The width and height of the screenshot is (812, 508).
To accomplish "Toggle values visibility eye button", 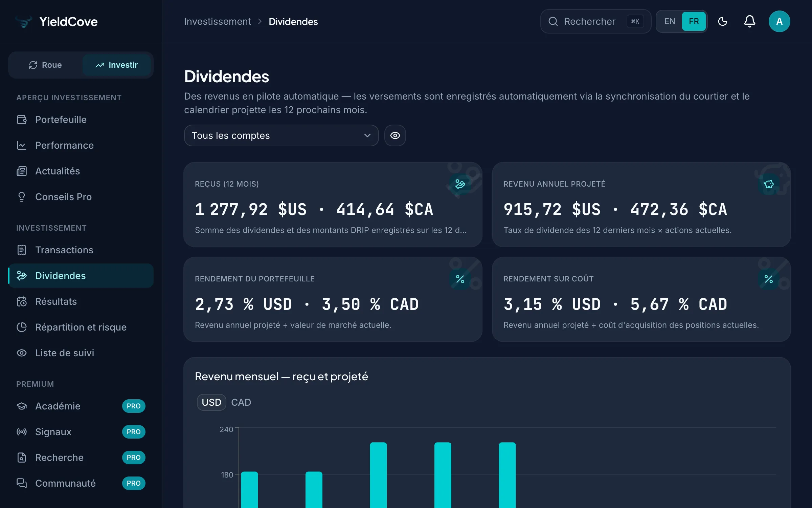I will [395, 135].
